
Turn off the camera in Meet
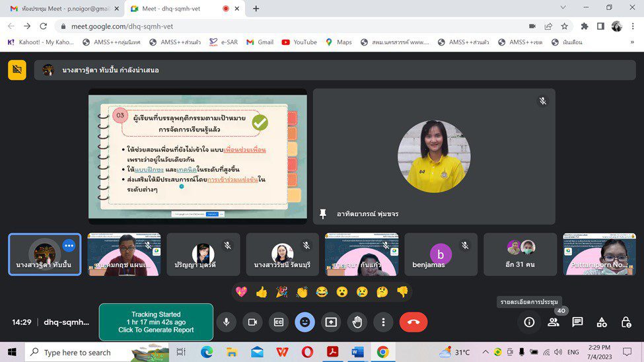click(x=252, y=322)
